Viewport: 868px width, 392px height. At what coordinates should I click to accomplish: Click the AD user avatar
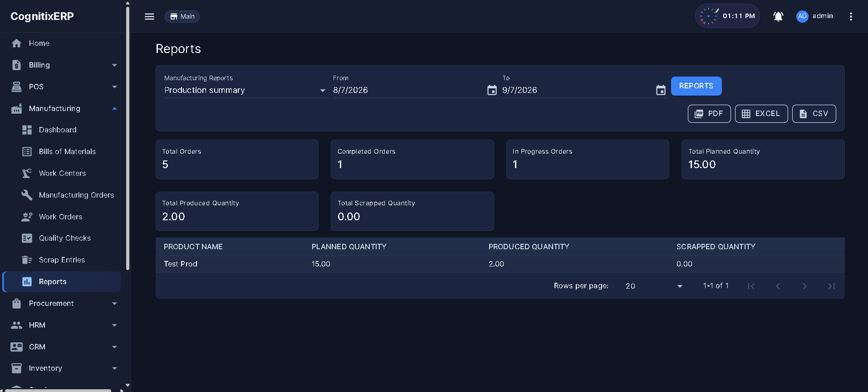click(802, 16)
